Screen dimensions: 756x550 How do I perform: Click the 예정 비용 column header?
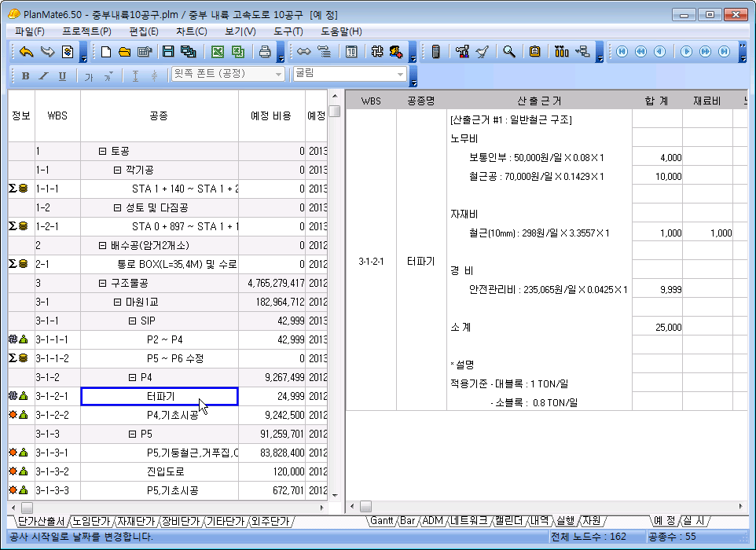(x=270, y=115)
